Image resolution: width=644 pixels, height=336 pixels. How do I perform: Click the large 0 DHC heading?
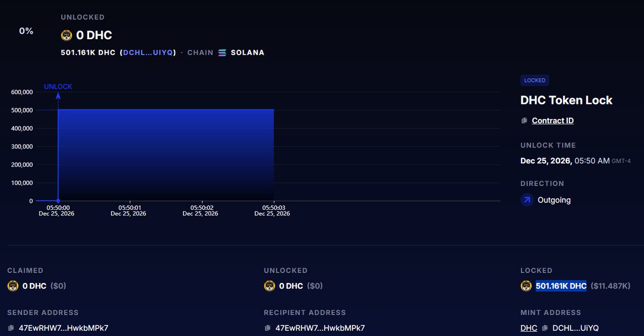coord(94,36)
